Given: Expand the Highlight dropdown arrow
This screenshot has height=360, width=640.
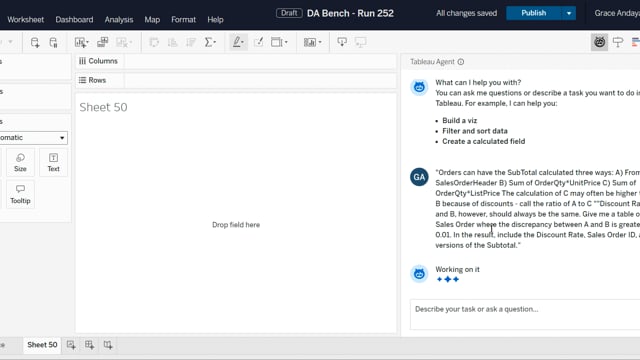Looking at the screenshot, I should [243, 42].
